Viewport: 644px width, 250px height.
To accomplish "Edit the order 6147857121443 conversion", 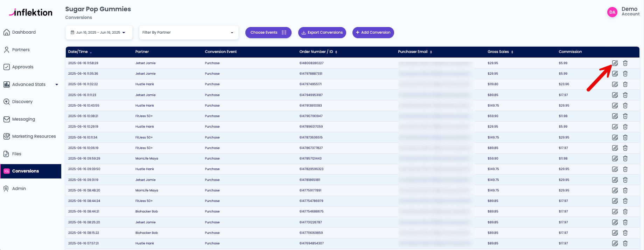I will coord(615,158).
